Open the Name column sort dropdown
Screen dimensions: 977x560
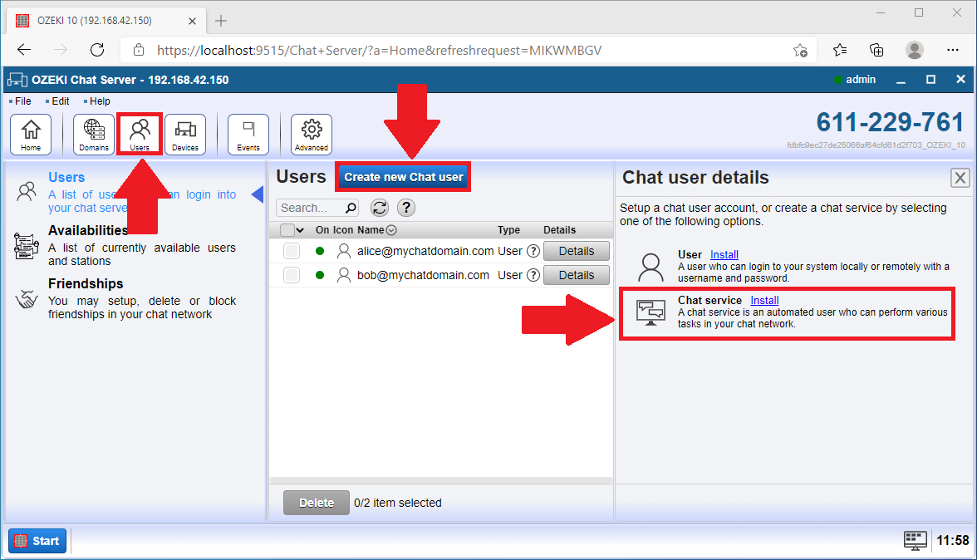(390, 229)
